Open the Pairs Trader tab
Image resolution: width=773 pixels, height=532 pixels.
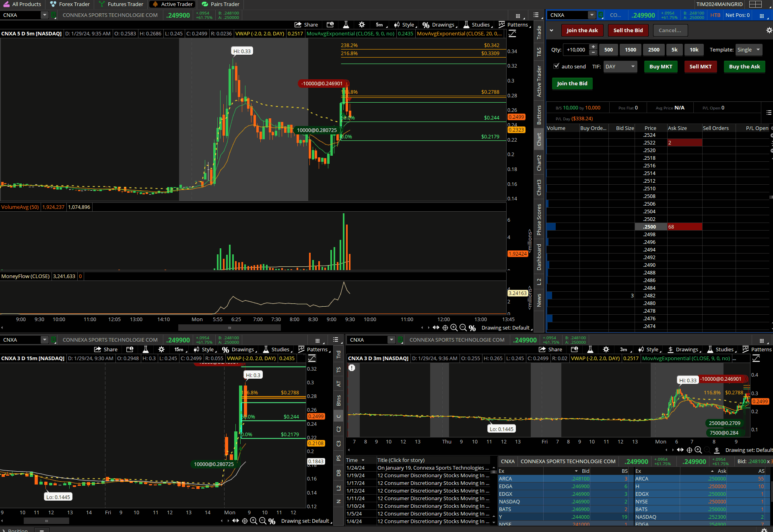[x=221, y=4]
